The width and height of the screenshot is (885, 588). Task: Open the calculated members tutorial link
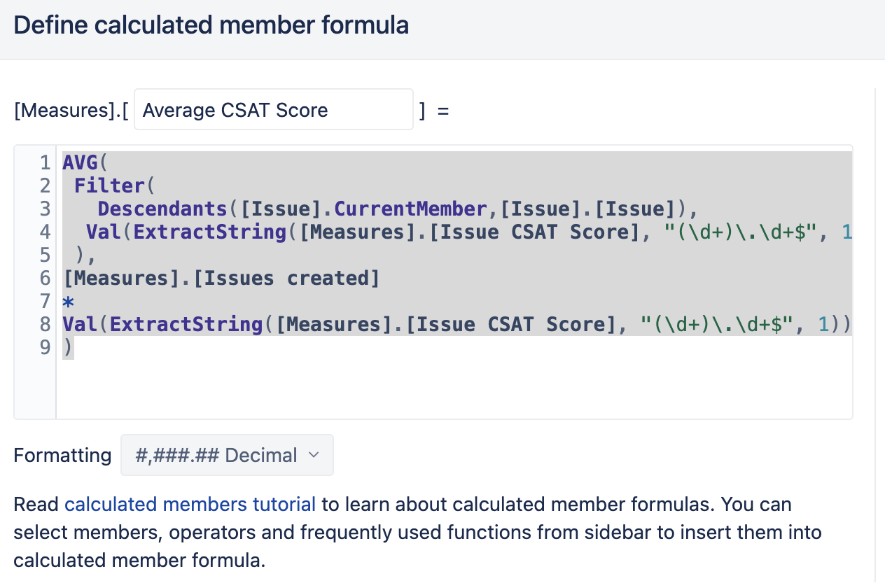click(190, 504)
